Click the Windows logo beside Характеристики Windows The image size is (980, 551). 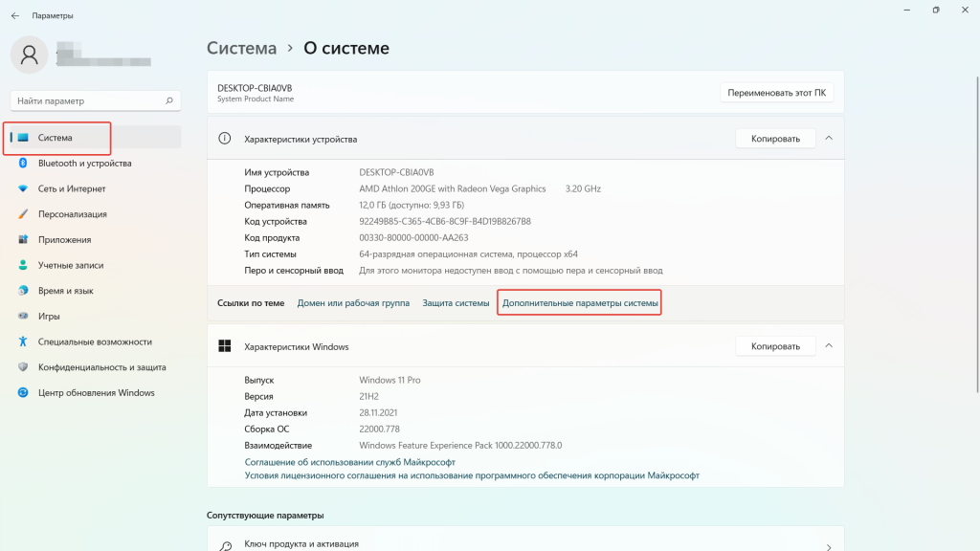[x=224, y=346]
